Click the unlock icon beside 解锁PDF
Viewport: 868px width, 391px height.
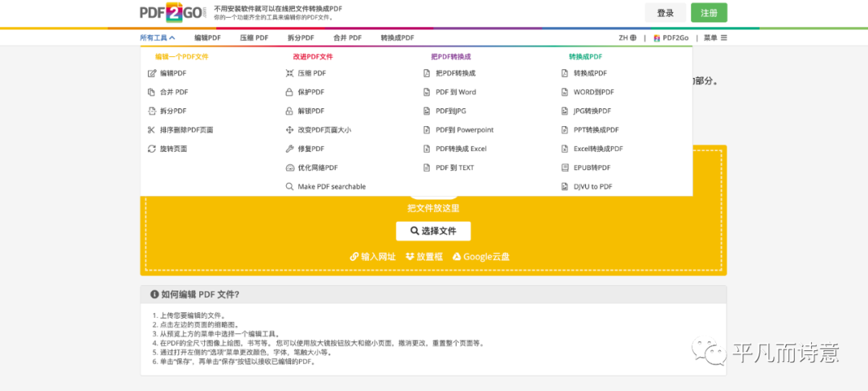[289, 111]
